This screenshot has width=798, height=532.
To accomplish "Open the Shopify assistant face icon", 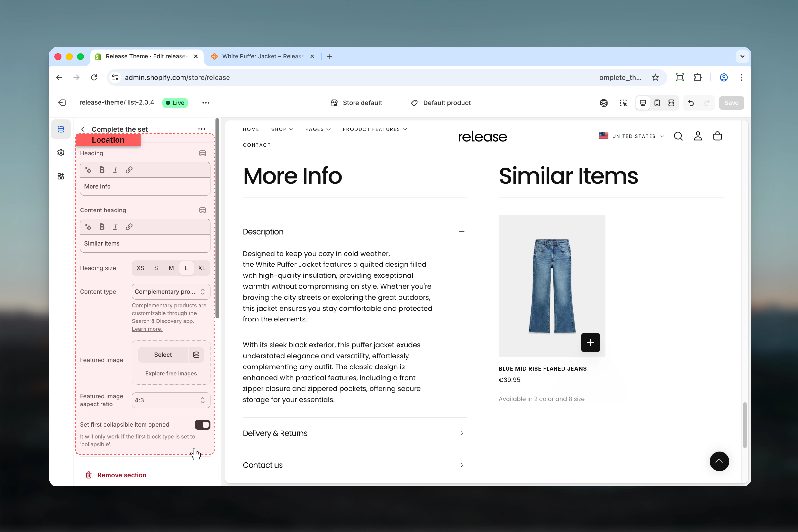I will point(604,103).
